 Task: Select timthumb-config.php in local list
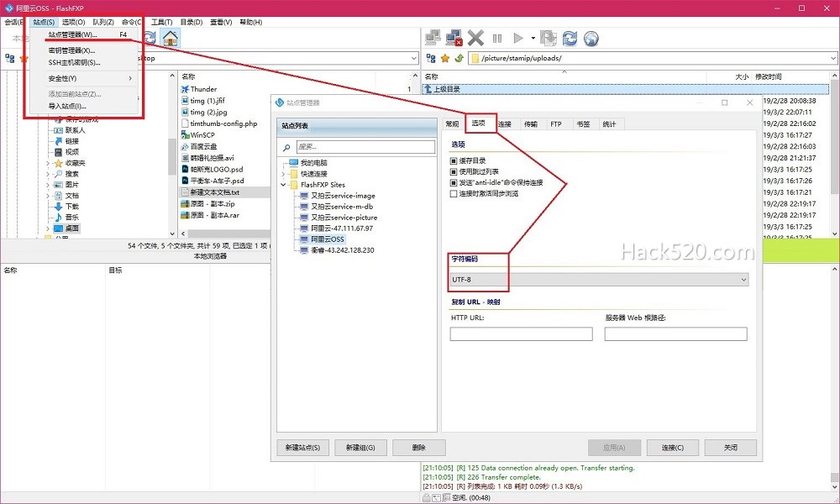[x=223, y=123]
